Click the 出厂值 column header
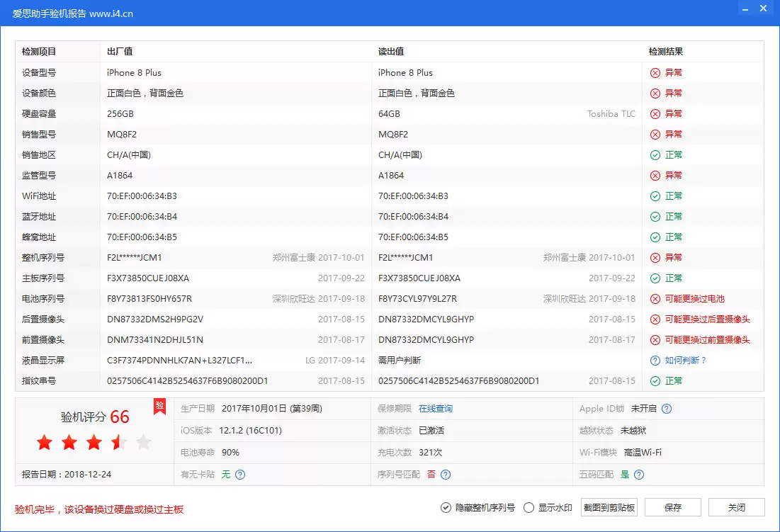 (120, 52)
